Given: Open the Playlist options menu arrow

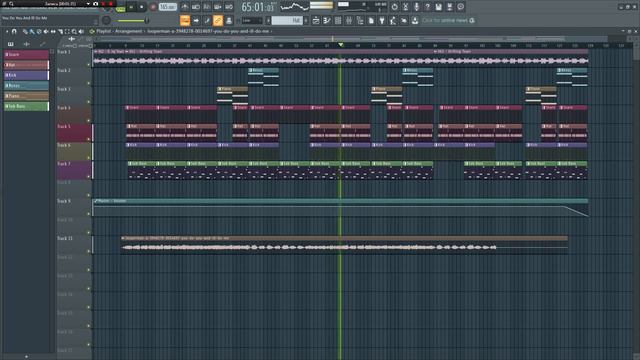Looking at the screenshot, I should pyautogui.click(x=7, y=31).
